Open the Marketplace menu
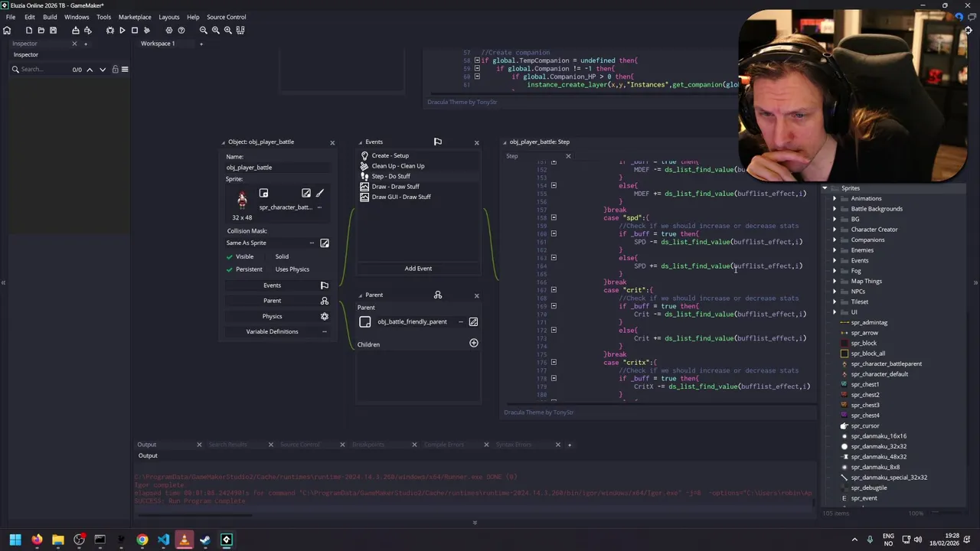The width and height of the screenshot is (980, 551). pyautogui.click(x=135, y=17)
